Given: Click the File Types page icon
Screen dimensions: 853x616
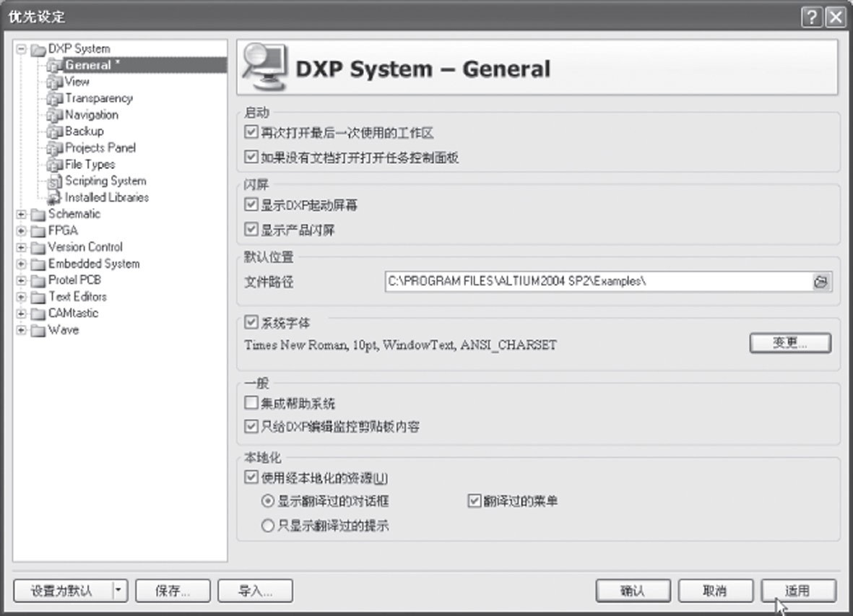Looking at the screenshot, I should tap(55, 165).
